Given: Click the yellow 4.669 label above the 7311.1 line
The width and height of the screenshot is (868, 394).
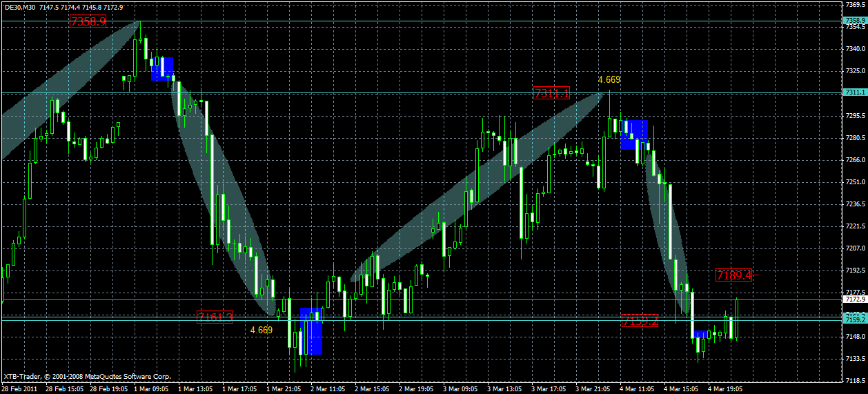Looking at the screenshot, I should tap(609, 79).
